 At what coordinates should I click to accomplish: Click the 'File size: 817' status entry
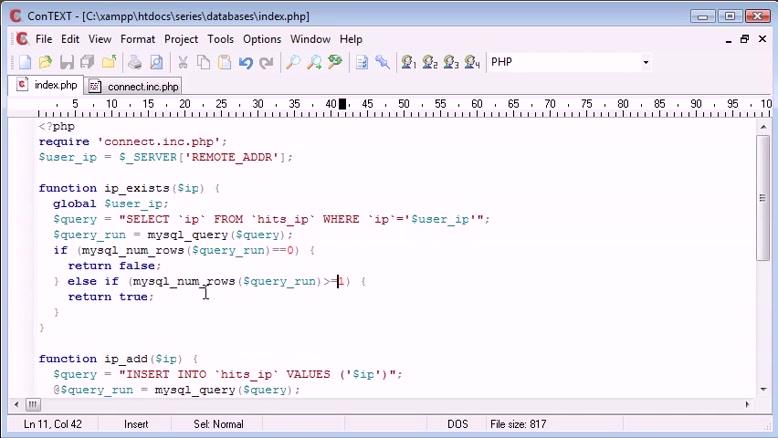click(518, 424)
